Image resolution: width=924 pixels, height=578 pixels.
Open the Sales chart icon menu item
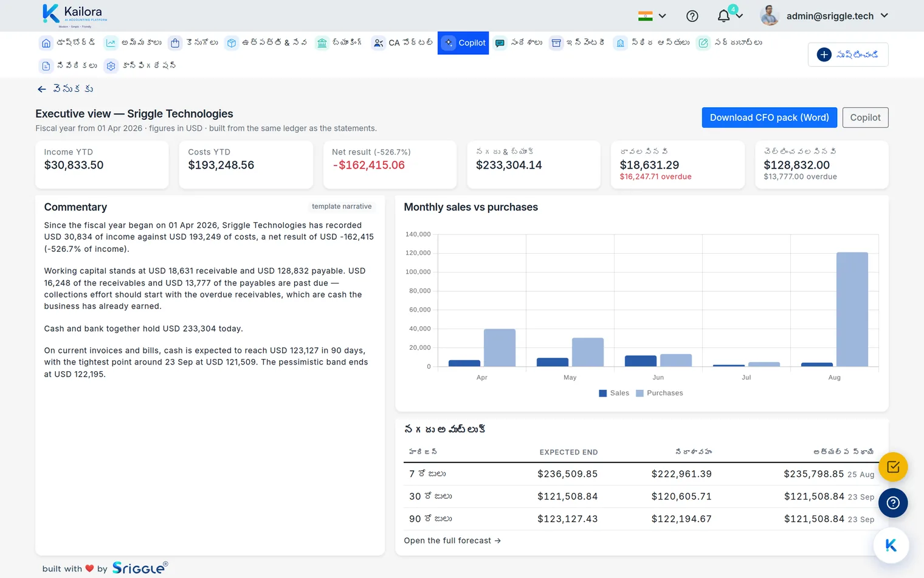[111, 43]
